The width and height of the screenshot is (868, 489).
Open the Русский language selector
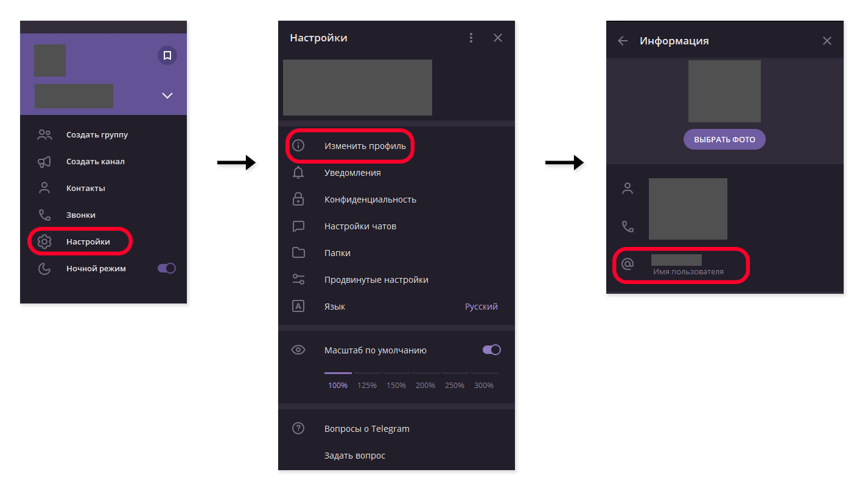[x=481, y=307]
